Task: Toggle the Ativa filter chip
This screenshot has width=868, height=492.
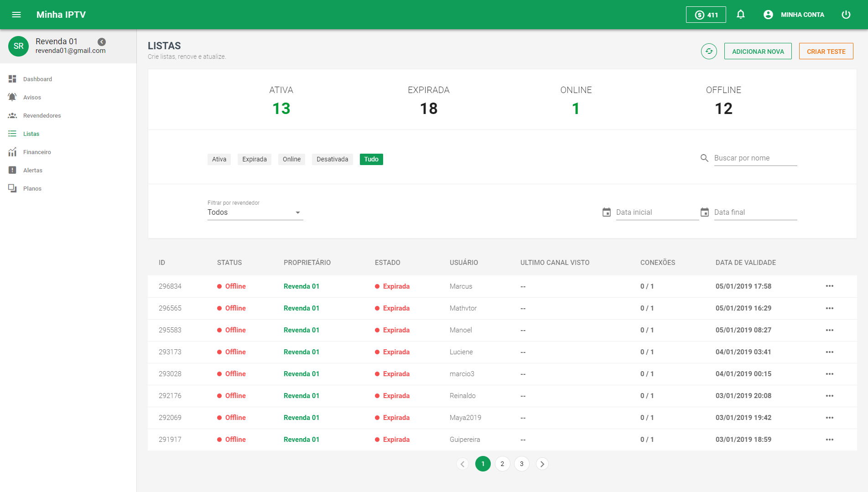Action: [x=219, y=159]
